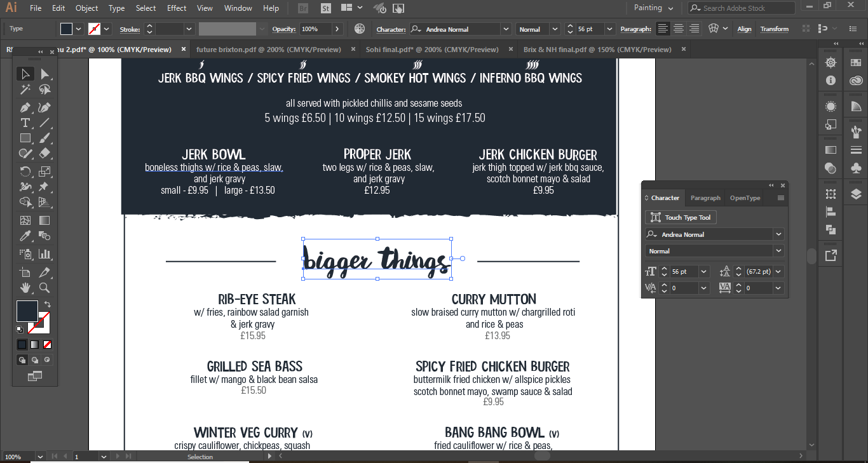Open fill color dropdown in control bar
Image resolution: width=868 pixels, height=463 pixels.
79,29
